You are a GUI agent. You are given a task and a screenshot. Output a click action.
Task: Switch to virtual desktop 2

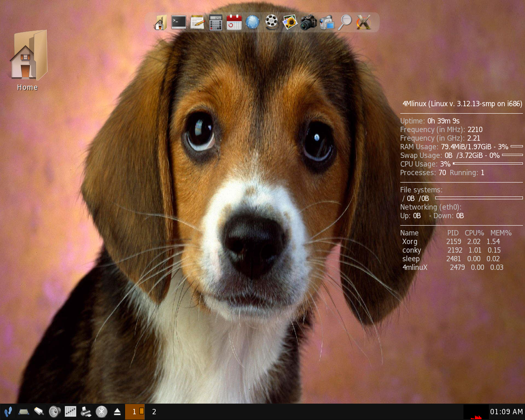[154, 412]
